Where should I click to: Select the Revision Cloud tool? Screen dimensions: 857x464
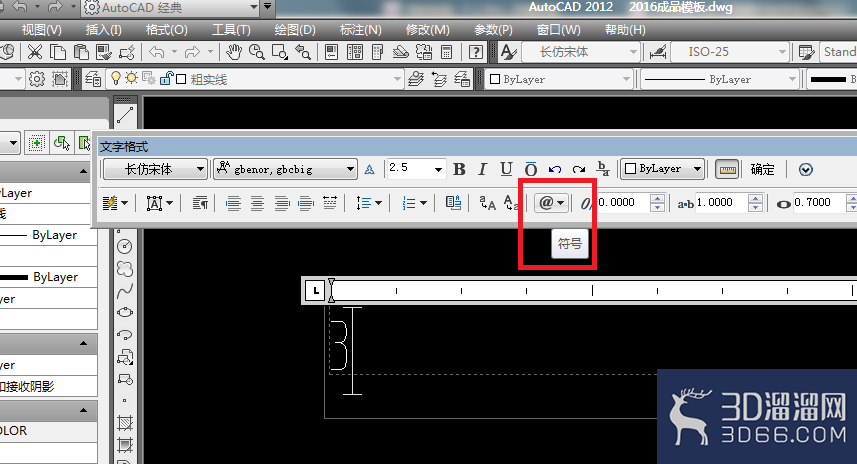point(125,269)
